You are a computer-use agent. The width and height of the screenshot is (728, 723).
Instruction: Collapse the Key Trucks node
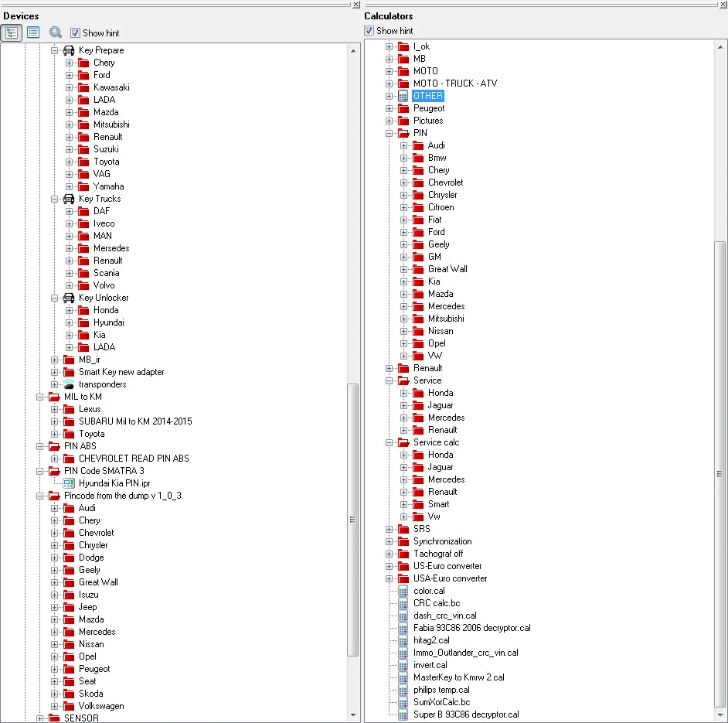(54, 199)
